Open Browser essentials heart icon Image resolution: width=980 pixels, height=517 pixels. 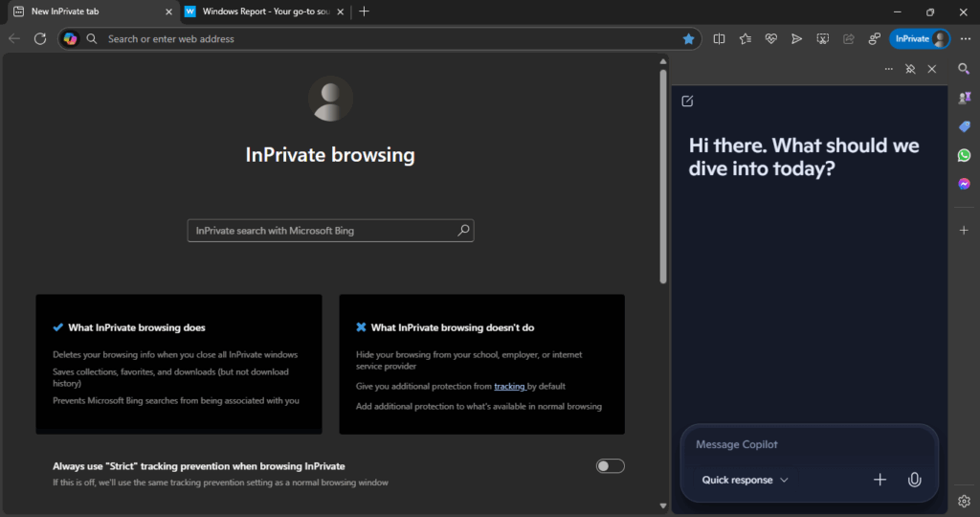coord(770,38)
